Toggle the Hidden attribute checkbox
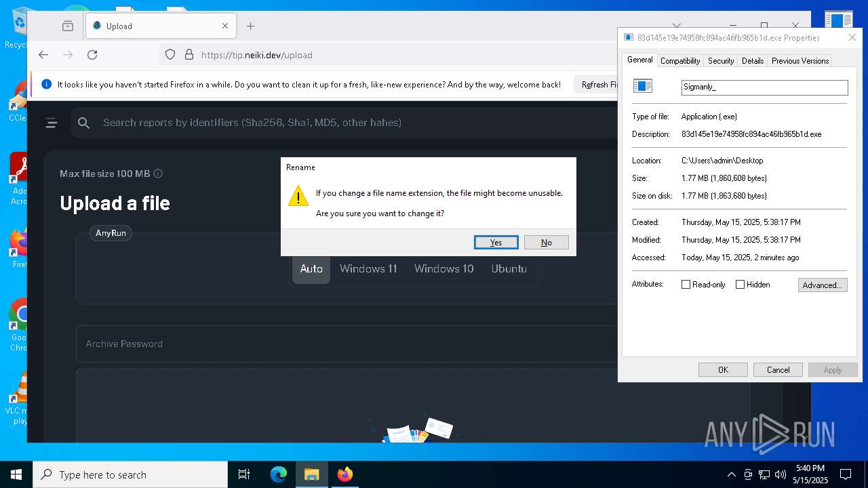The image size is (868, 488). (740, 285)
